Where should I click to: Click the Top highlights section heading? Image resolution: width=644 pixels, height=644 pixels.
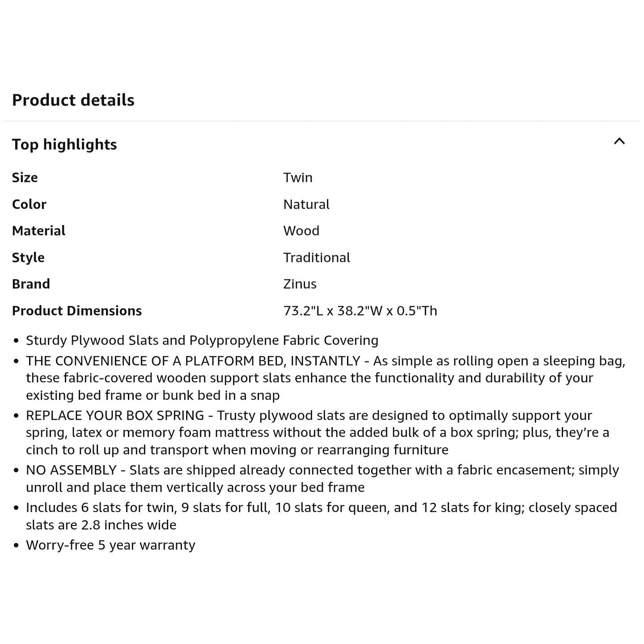[64, 144]
